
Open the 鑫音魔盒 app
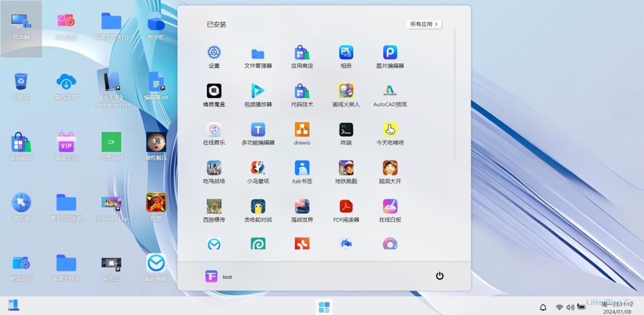click(214, 96)
